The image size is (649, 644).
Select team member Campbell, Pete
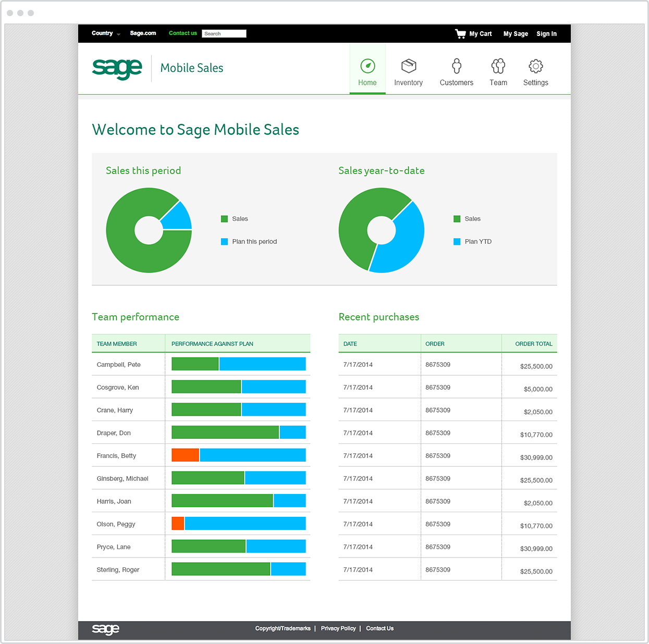tap(119, 365)
